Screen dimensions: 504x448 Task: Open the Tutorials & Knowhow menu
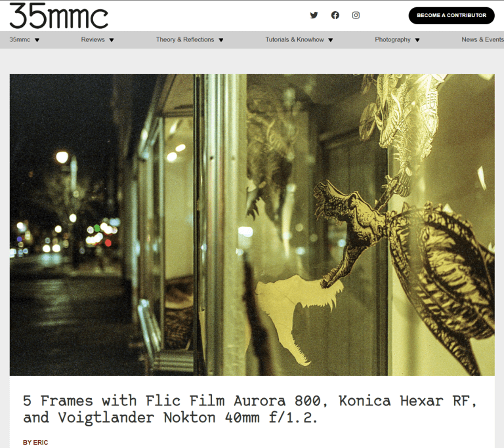[295, 39]
